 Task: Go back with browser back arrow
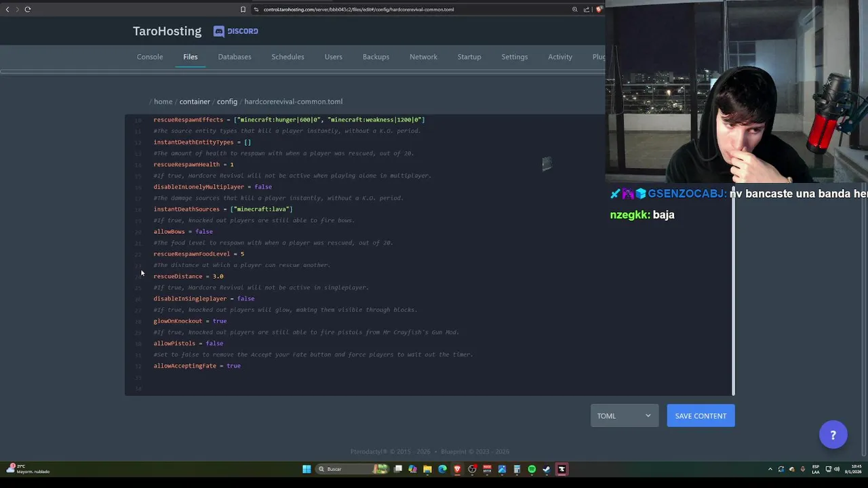point(7,9)
